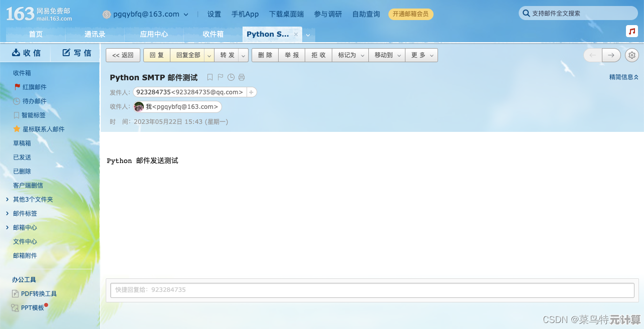644x329 pixels.
Task: Open reading settings via the gear icon
Action: coord(632,55)
